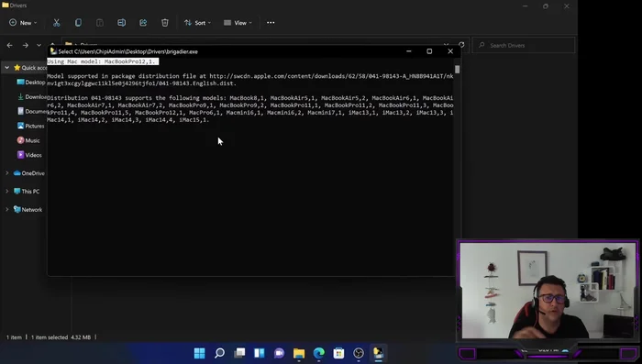The width and height of the screenshot is (642, 364).
Task: Minimize the brigadier.exe console window
Action: click(409, 51)
